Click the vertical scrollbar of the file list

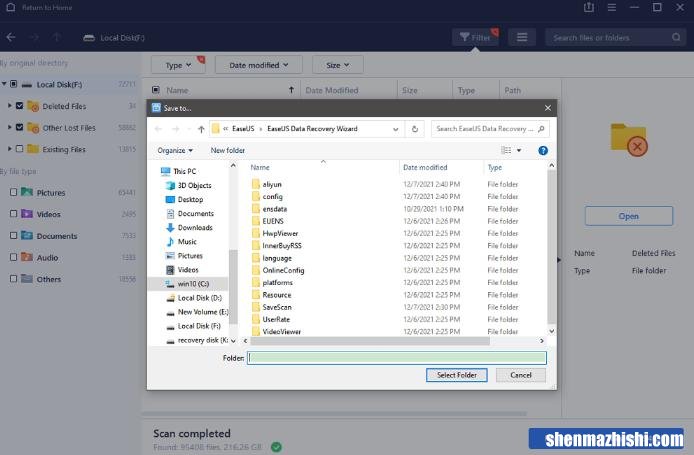(551, 247)
